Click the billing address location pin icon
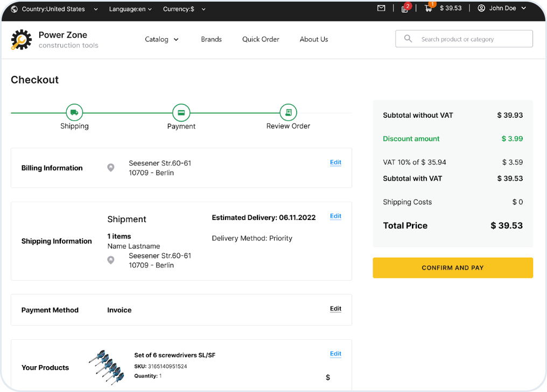547x392 pixels. (x=111, y=168)
